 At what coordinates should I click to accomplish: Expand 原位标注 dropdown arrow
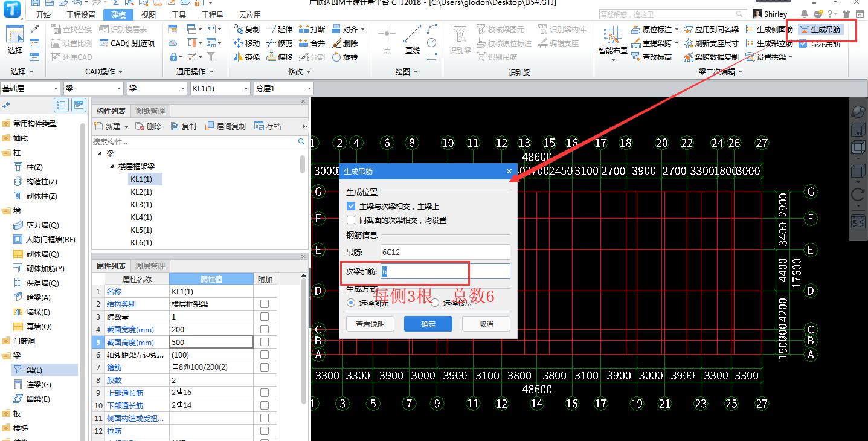pyautogui.click(x=677, y=29)
